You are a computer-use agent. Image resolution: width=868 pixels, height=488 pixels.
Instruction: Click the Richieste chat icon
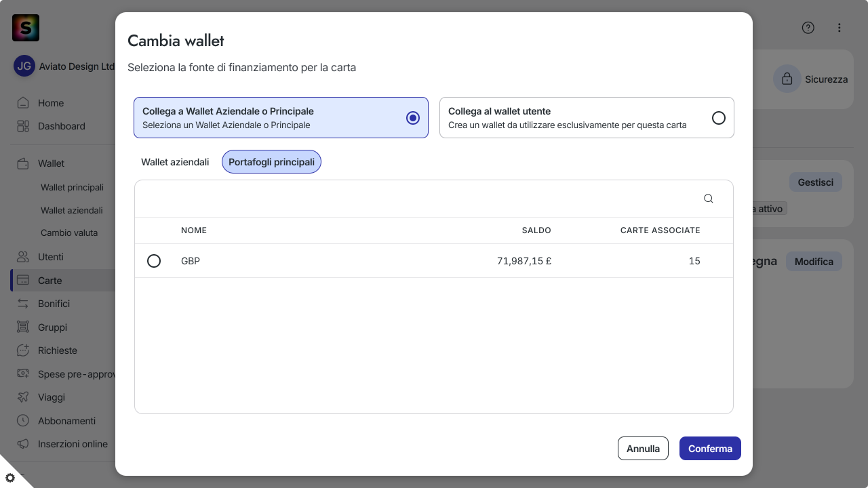pos(23,350)
